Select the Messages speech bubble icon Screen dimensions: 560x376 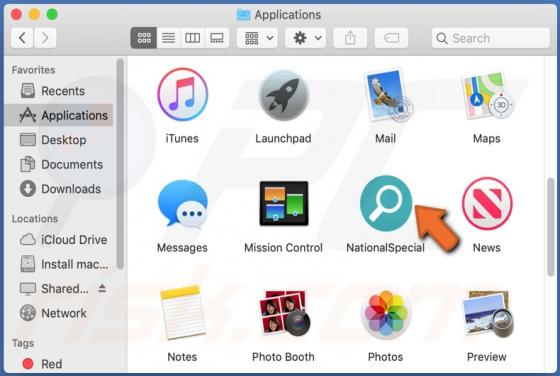pyautogui.click(x=182, y=204)
